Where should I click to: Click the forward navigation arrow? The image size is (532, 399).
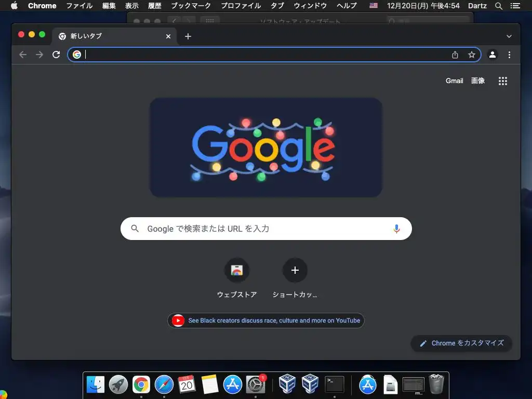click(x=39, y=55)
